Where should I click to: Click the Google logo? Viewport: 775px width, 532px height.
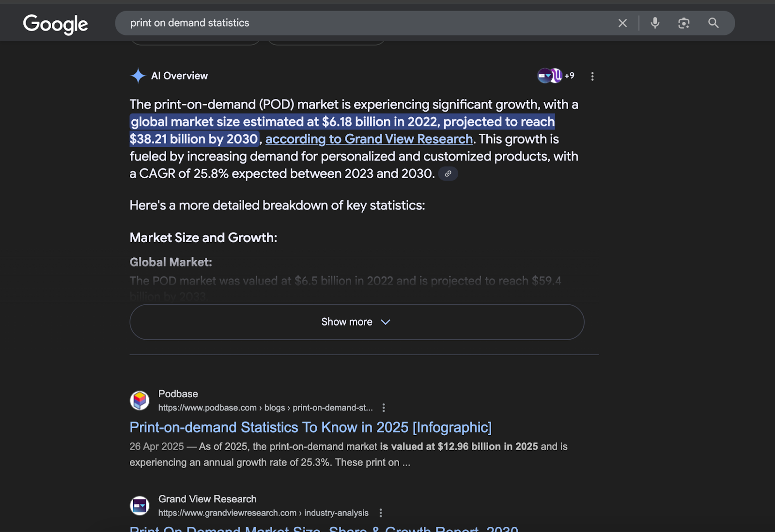click(x=55, y=23)
